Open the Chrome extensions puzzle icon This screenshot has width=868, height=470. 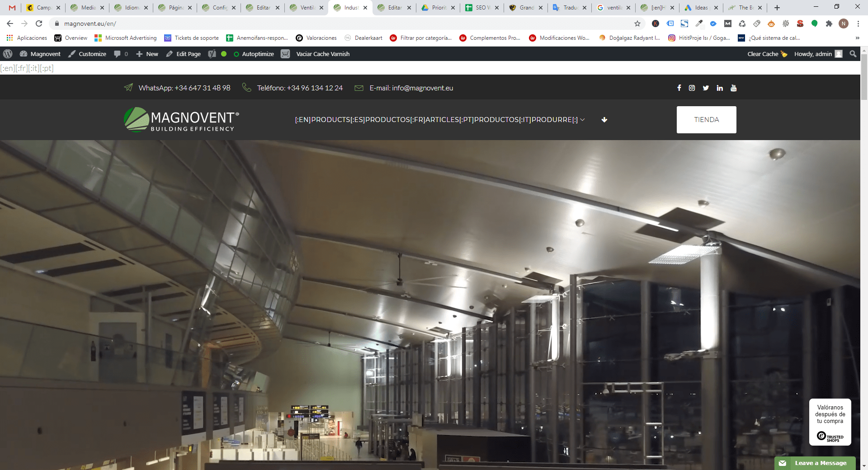point(829,23)
